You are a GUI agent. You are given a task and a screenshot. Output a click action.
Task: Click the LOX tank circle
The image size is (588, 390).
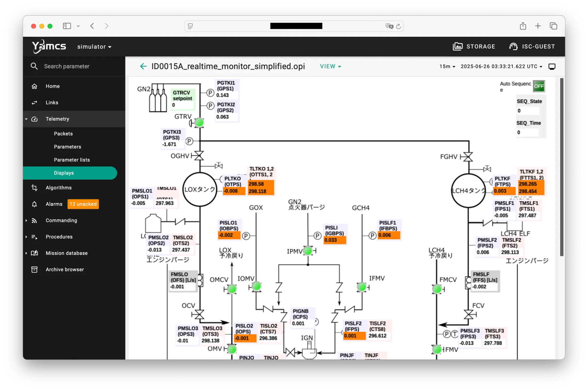200,189
